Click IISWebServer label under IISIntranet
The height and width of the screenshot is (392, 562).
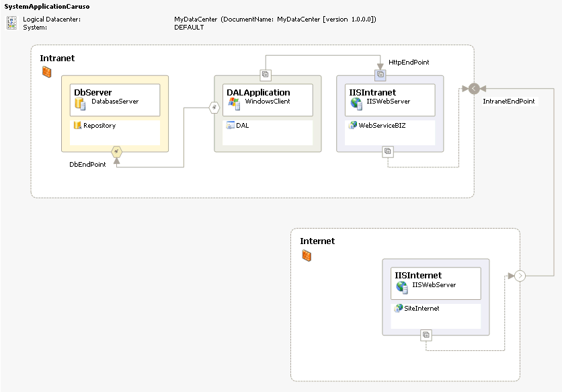point(388,102)
